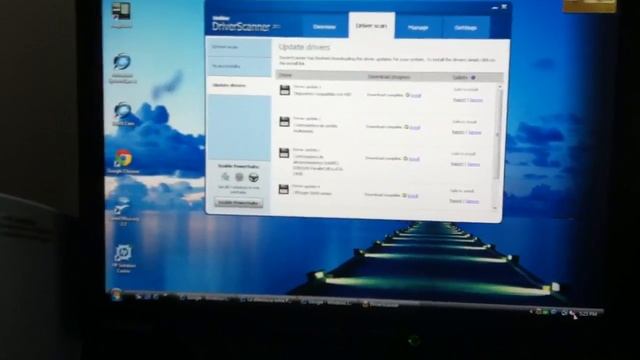Viewport: 640px width, 360px height.
Task: Click the DriverScanner taskbar button
Action: tap(380, 304)
